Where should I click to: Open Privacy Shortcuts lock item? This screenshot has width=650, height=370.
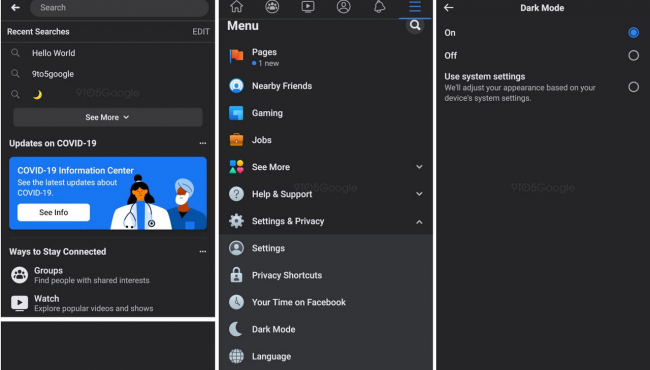(326, 275)
